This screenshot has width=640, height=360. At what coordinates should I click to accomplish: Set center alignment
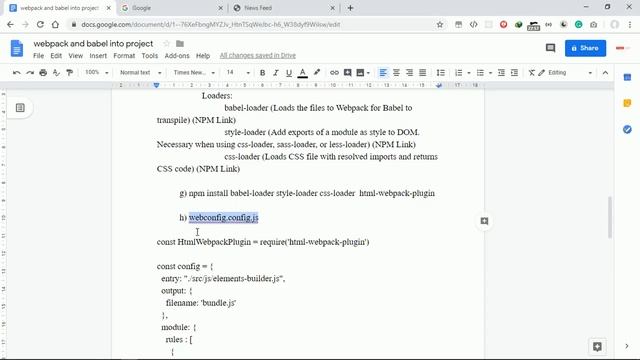(396, 73)
